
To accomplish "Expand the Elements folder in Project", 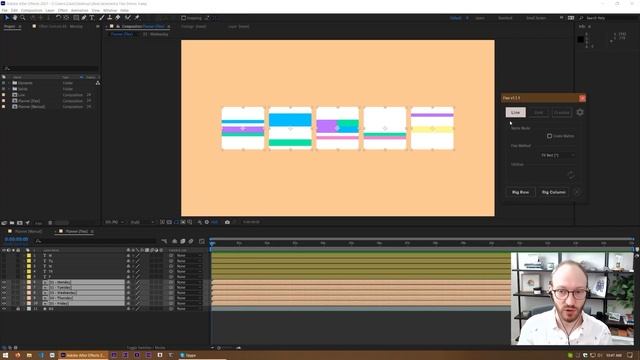I will 9,83.
